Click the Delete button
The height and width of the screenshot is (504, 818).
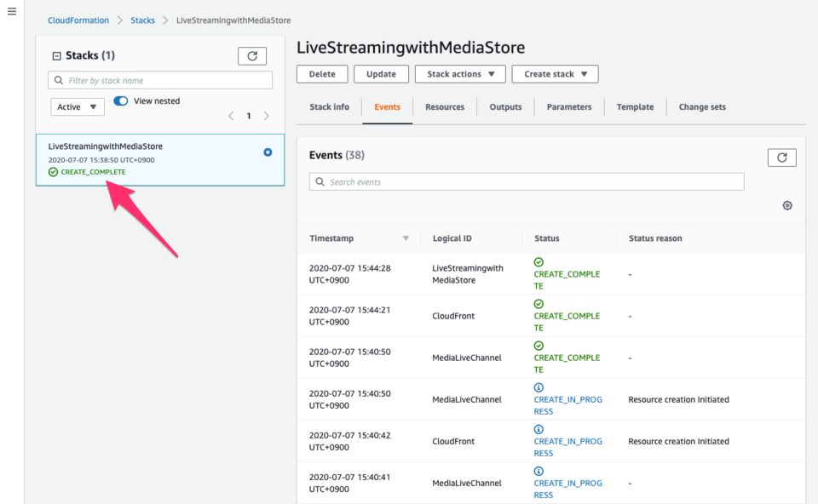(321, 73)
